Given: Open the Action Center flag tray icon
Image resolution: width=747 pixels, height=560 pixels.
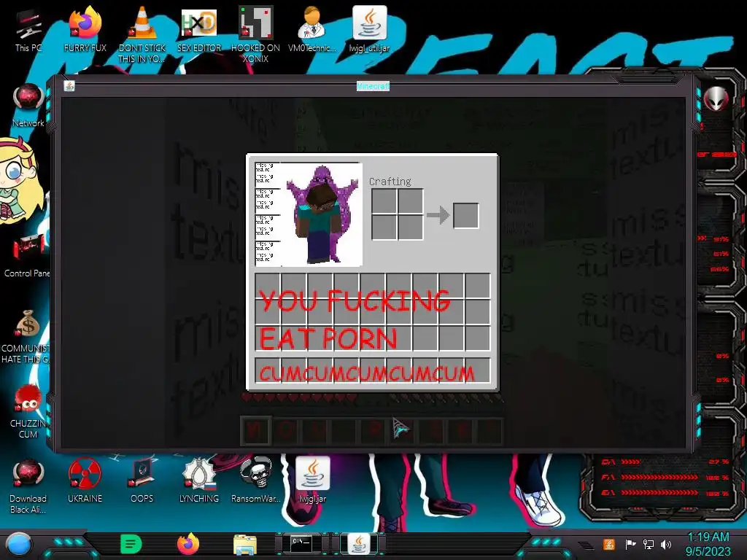Looking at the screenshot, I should tap(630, 544).
